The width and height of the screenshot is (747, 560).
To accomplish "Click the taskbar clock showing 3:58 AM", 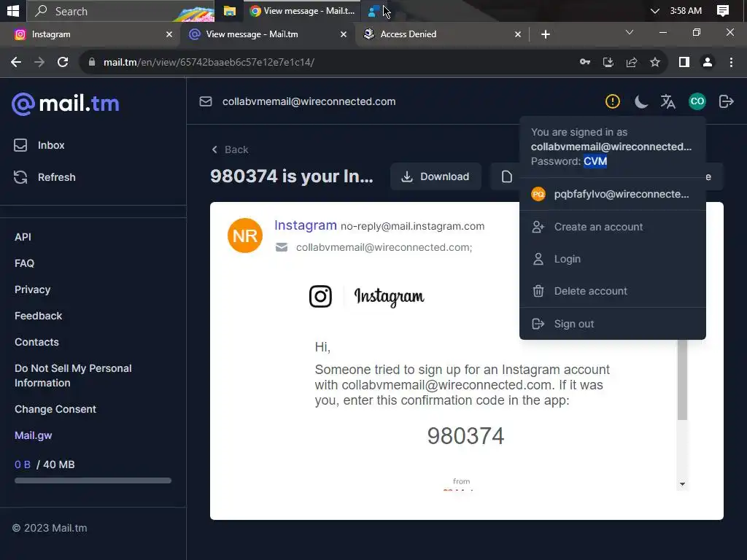I will pyautogui.click(x=686, y=10).
